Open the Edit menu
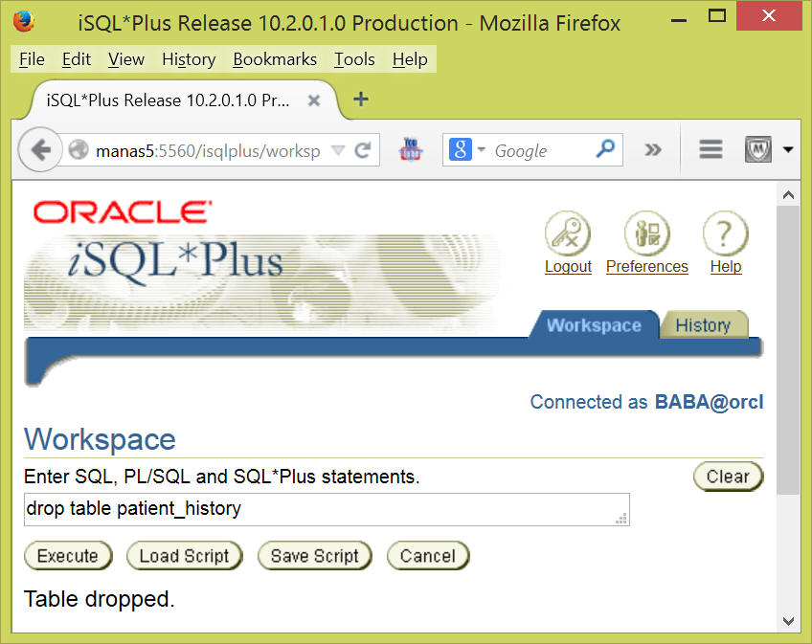Viewport: 812px width, 644px height. (x=77, y=59)
